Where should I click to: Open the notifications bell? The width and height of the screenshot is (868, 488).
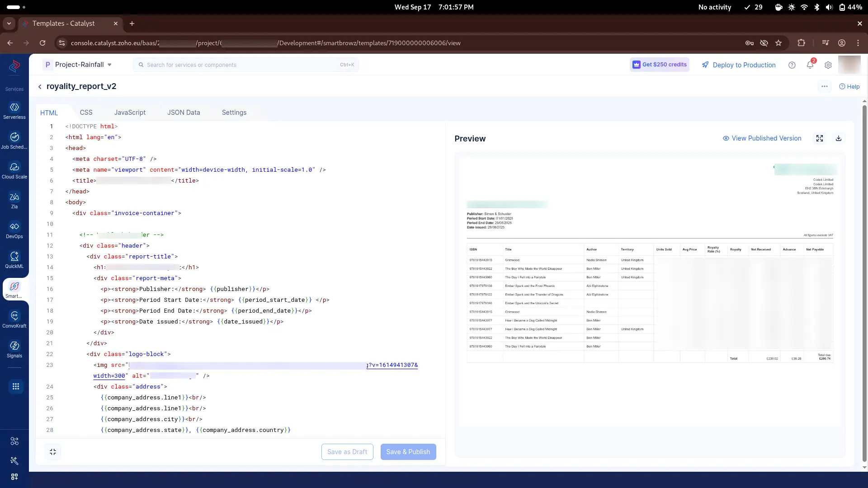coord(810,65)
